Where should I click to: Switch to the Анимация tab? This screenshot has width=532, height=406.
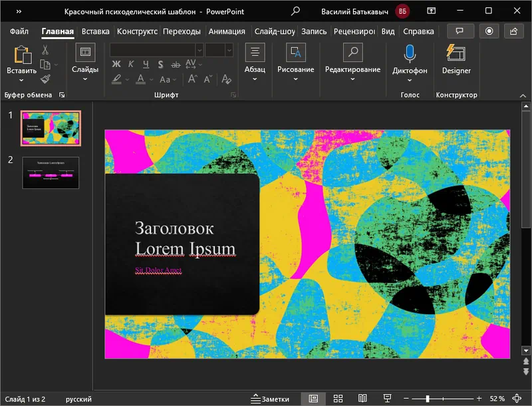(x=226, y=31)
